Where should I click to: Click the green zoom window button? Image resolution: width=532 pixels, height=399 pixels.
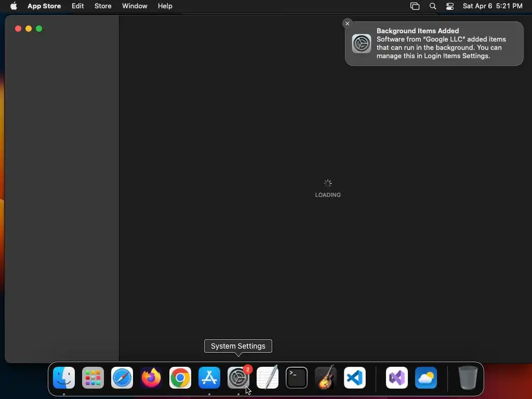39,29
